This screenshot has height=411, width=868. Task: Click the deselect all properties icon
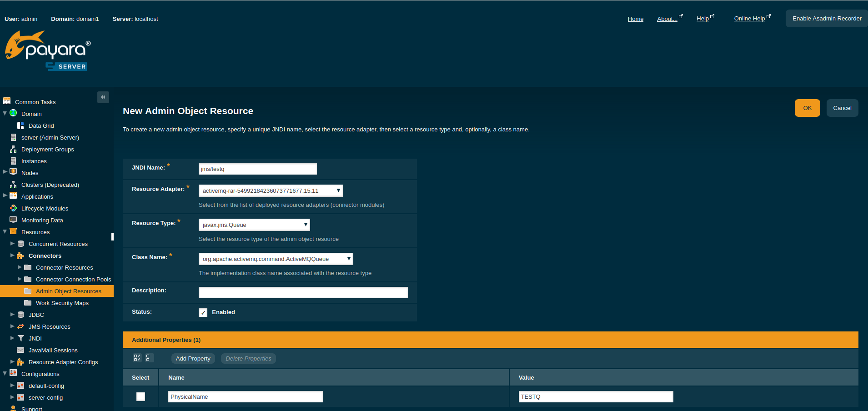[x=148, y=358]
